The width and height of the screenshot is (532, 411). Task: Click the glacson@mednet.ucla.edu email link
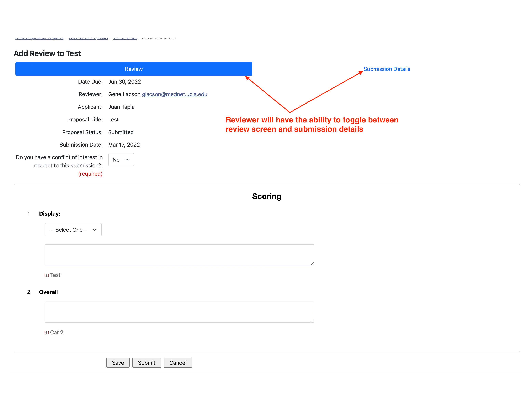pos(174,94)
